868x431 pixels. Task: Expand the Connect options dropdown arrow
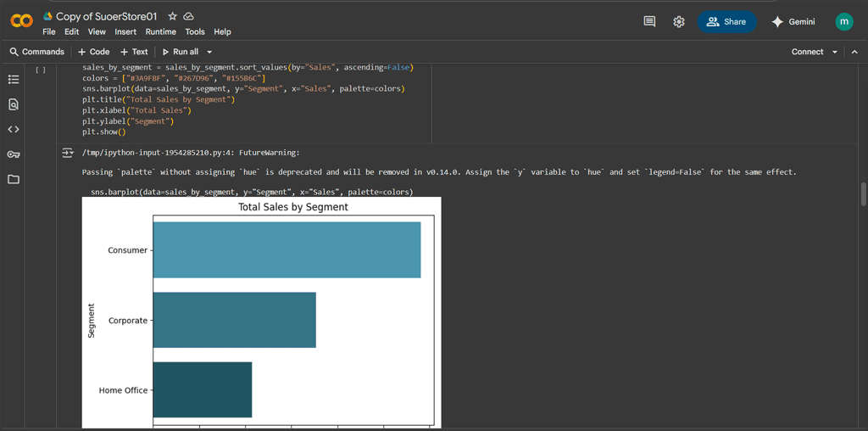click(835, 52)
